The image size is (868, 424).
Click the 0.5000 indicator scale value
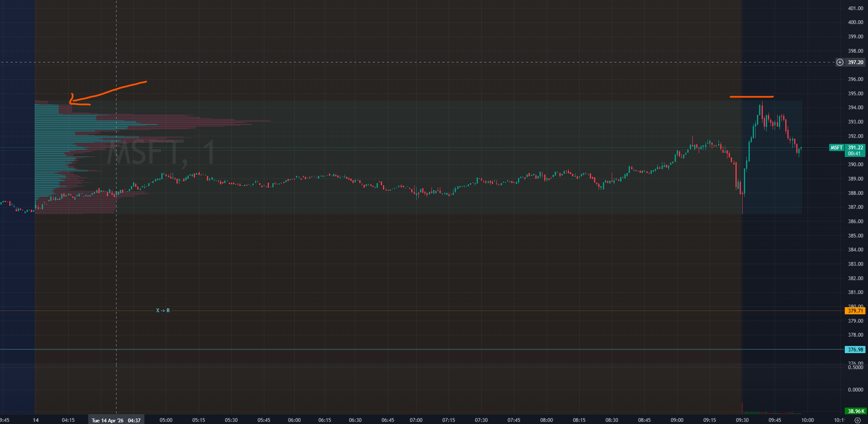[x=855, y=367]
